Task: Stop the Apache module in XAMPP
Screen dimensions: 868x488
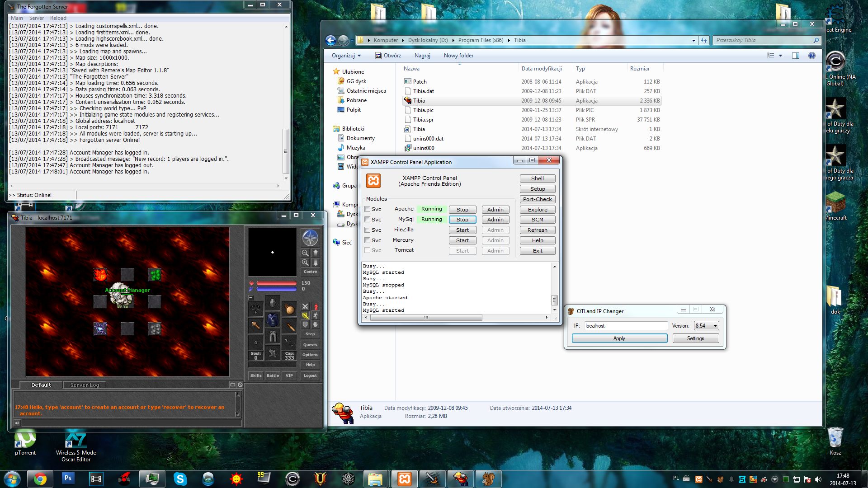Action: coord(462,210)
